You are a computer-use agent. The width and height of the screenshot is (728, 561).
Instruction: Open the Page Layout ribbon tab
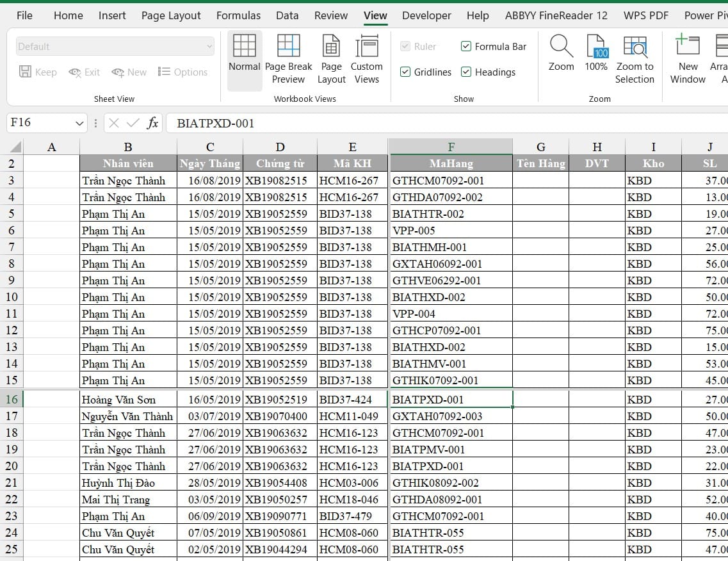171,15
